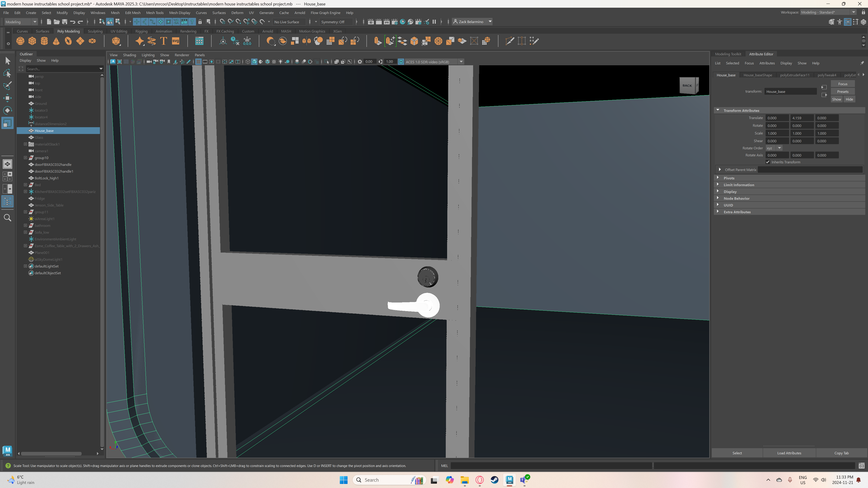Click the Save Scene floppy icon
868x488 pixels.
[x=65, y=22]
